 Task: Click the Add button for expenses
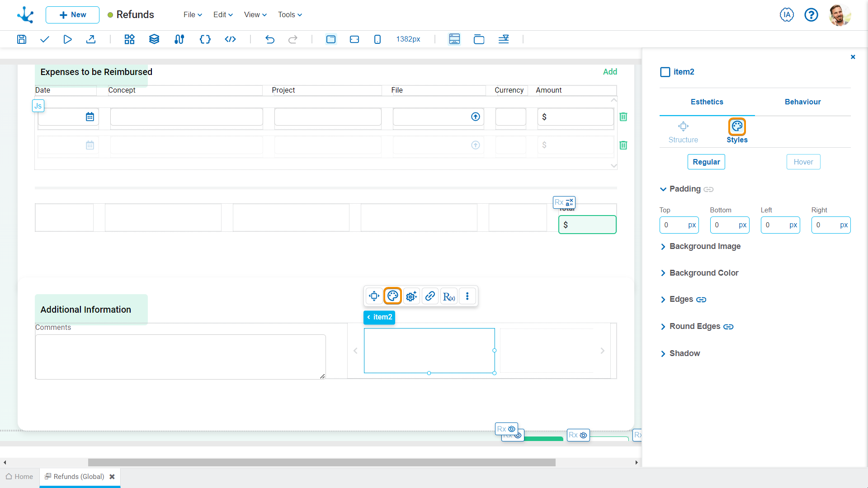click(x=609, y=71)
